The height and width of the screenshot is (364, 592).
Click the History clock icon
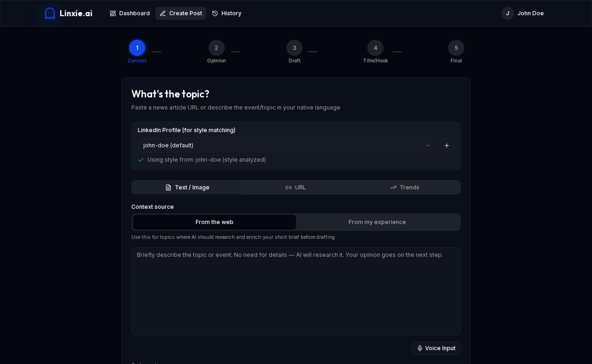(215, 13)
